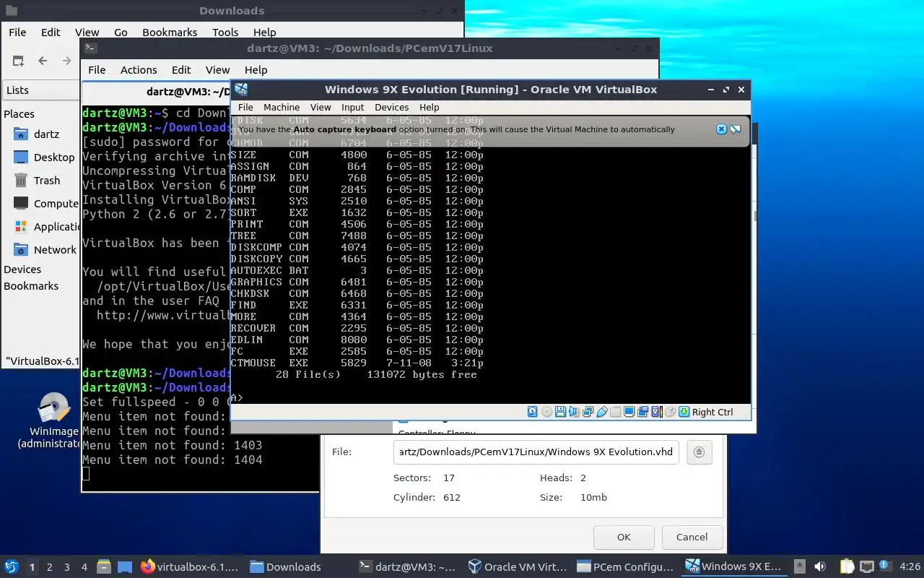Click the mouse integration icon in VirtualBox status bar
The height and width of the screenshot is (578, 924).
[x=670, y=412]
